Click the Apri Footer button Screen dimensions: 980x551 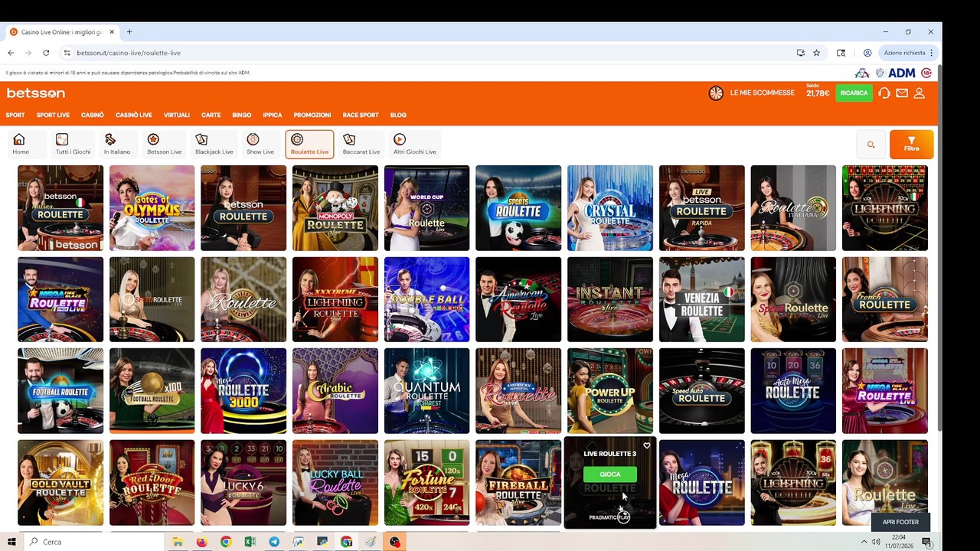900,522
